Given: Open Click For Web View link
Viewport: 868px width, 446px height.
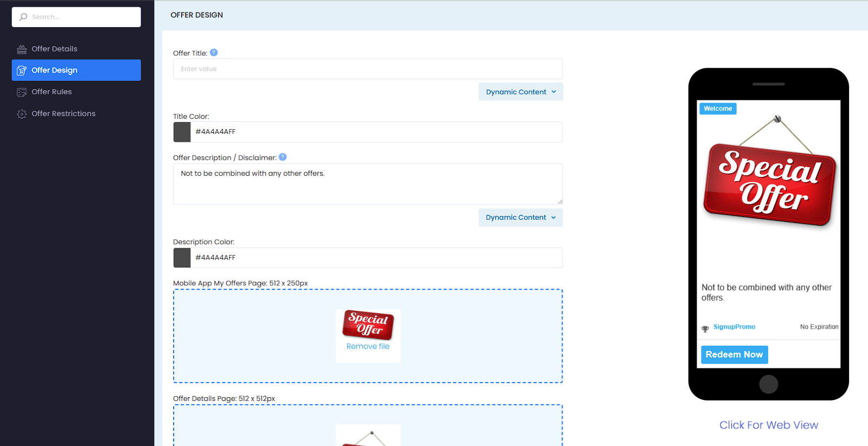Looking at the screenshot, I should [x=769, y=425].
